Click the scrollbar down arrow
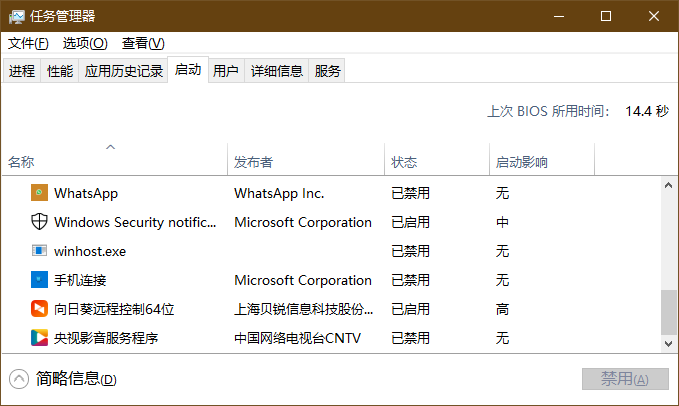 (x=668, y=344)
